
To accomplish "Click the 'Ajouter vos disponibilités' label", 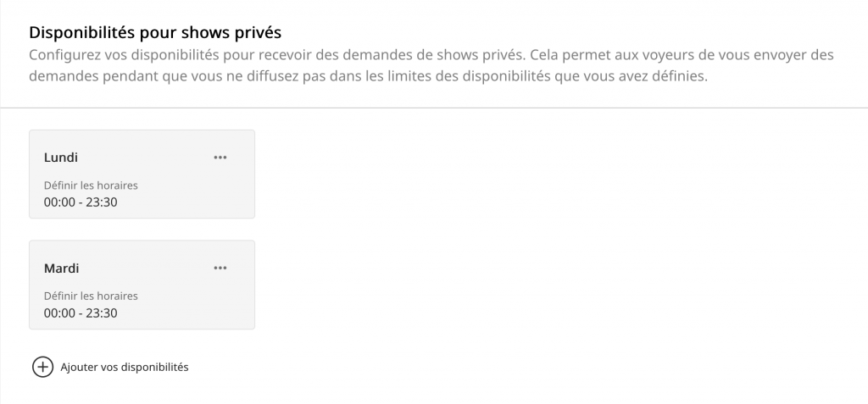I will pos(124,368).
